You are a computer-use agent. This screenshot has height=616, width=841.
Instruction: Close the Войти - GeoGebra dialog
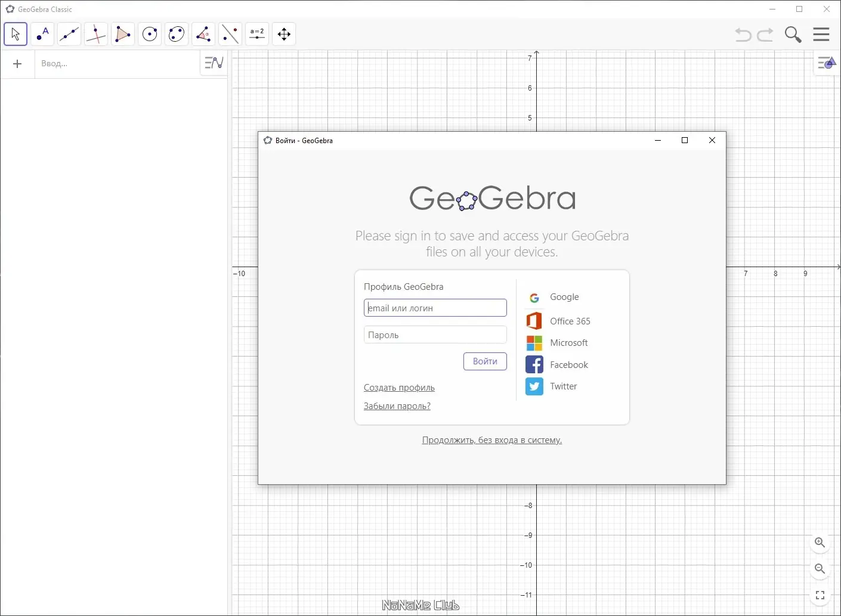pos(712,140)
